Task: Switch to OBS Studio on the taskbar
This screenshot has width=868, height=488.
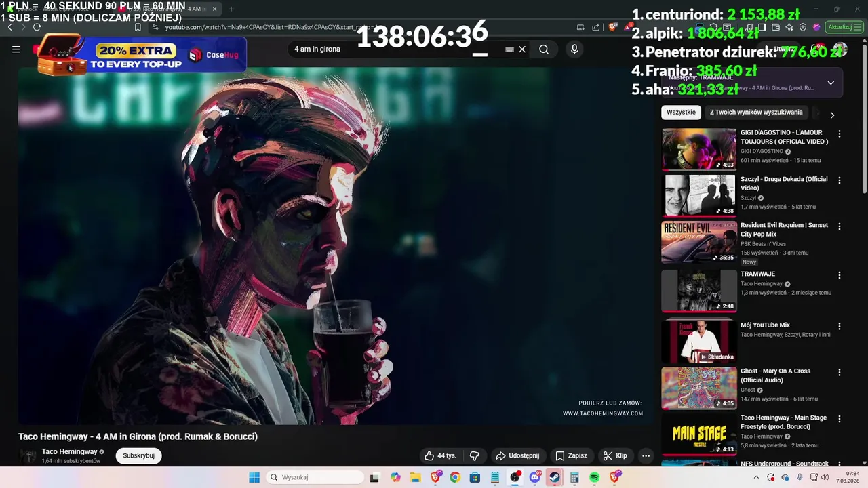Action: tap(515, 477)
